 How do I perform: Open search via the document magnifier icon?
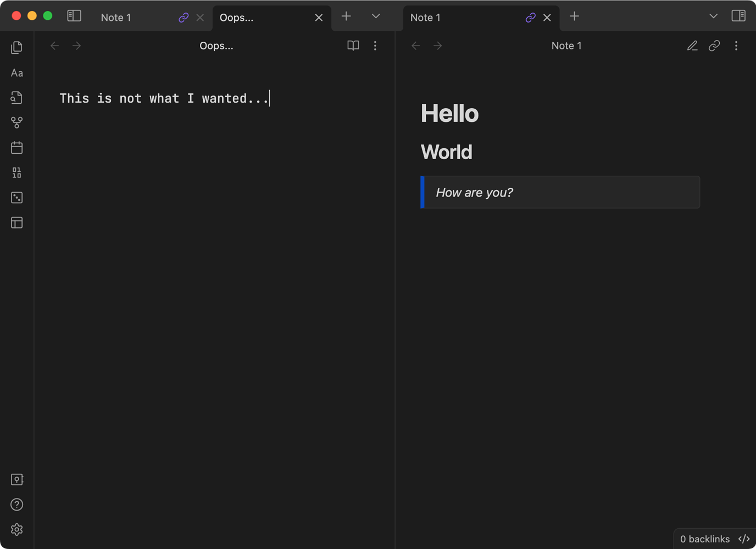16,97
